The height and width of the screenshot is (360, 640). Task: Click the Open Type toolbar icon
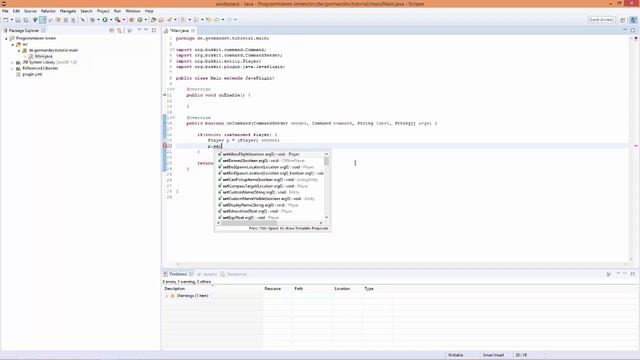153,20
